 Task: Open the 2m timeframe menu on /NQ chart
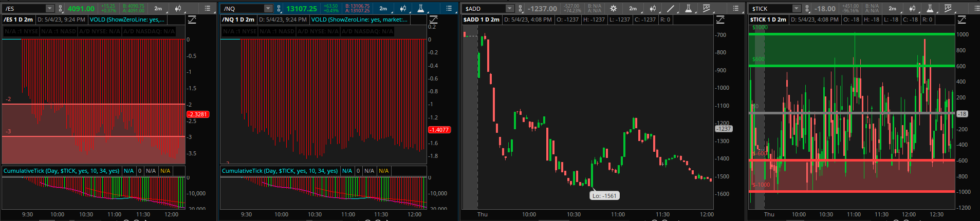(383, 8)
